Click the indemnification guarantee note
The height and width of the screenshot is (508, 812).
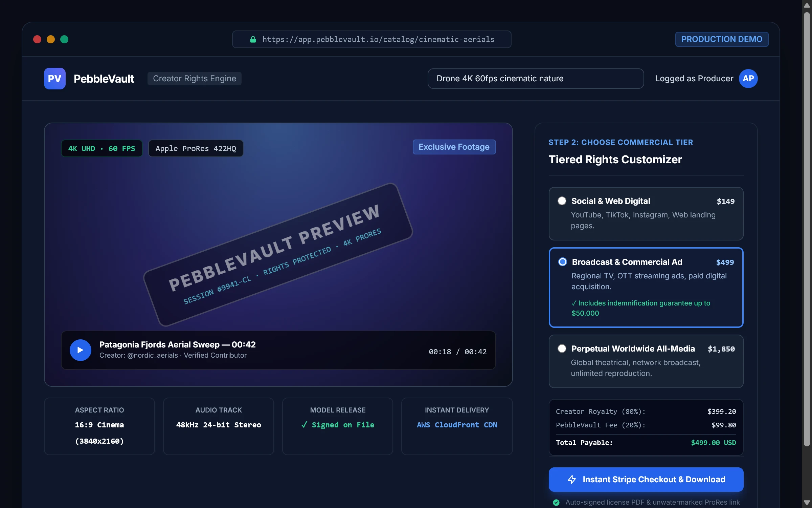(640, 308)
